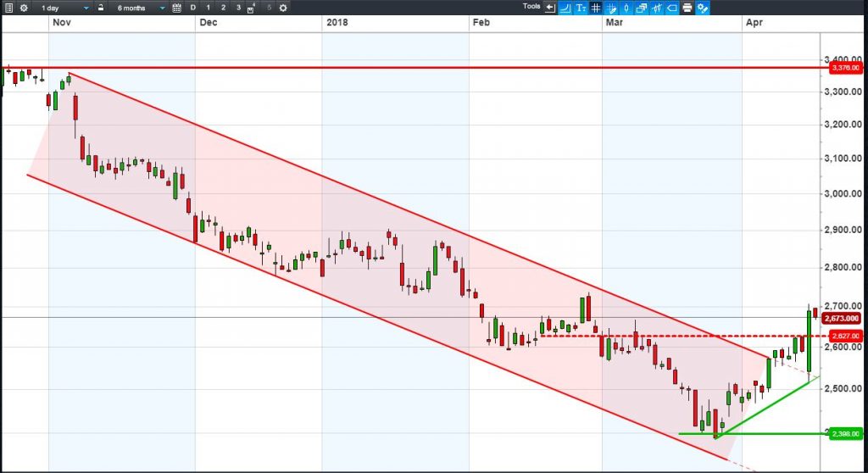868x473 pixels.
Task: Open the indicators candlestick-line icon
Action: [657, 8]
